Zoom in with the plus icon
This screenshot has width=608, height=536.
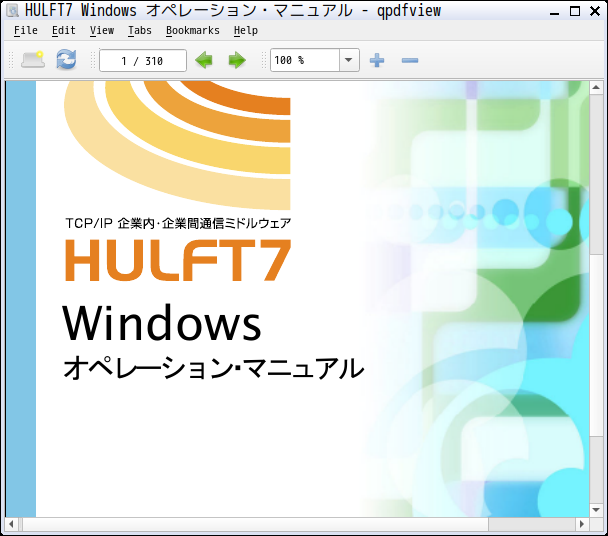coord(377,61)
